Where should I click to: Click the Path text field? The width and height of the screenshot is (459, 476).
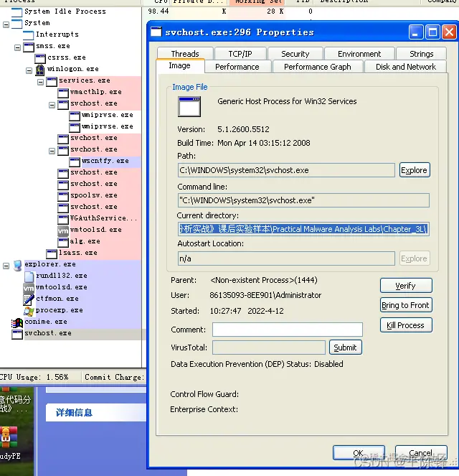286,170
